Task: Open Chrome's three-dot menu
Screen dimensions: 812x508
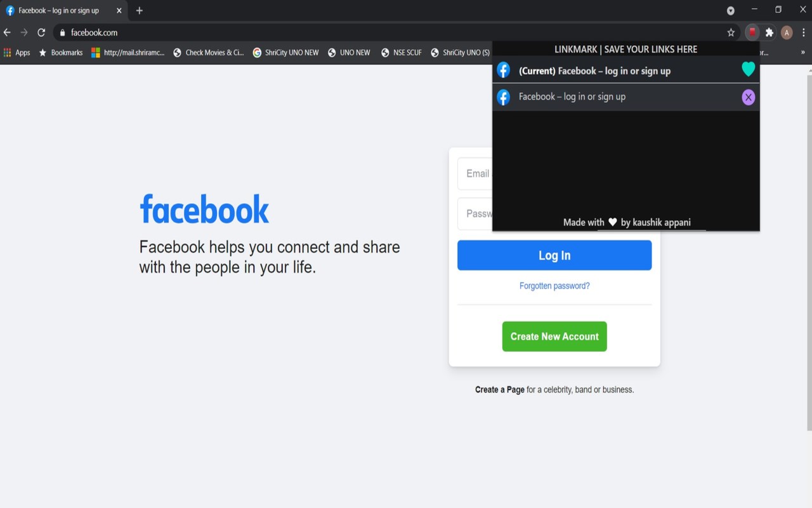Action: 803,32
